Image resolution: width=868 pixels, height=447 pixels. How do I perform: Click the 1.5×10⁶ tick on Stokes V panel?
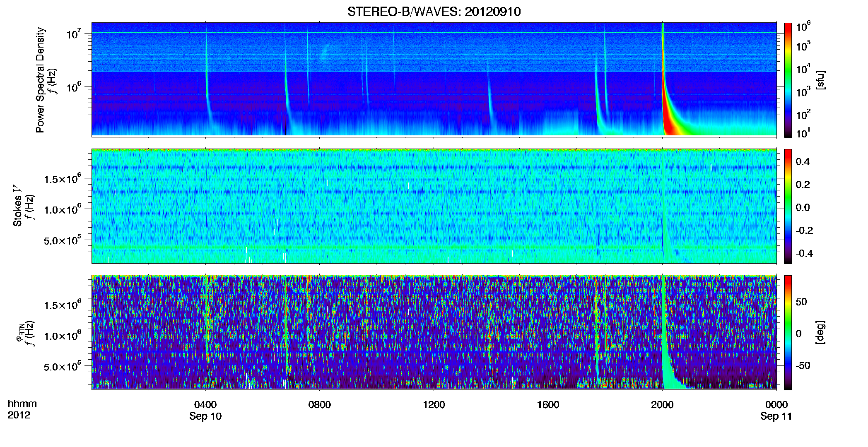tap(63, 179)
